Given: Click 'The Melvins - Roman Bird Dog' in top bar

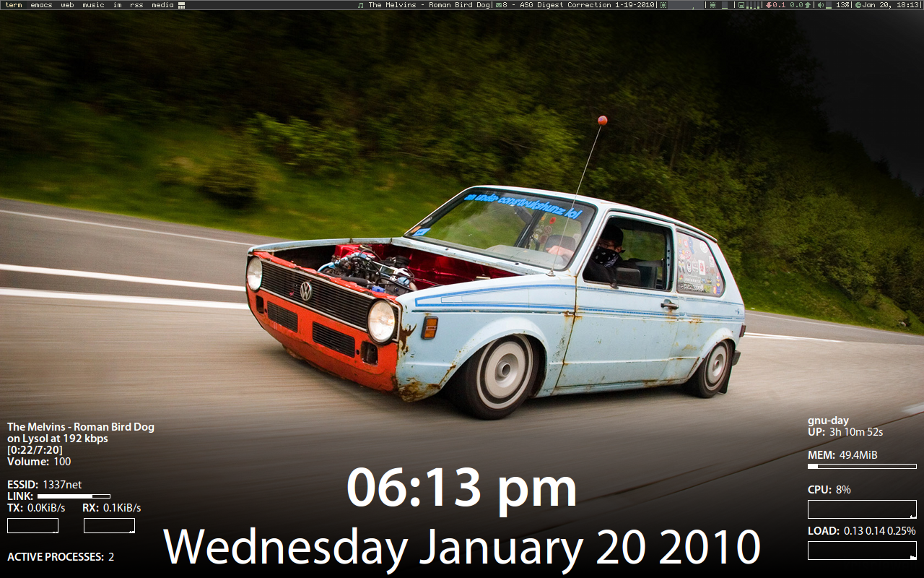Looking at the screenshot, I should tap(430, 5).
